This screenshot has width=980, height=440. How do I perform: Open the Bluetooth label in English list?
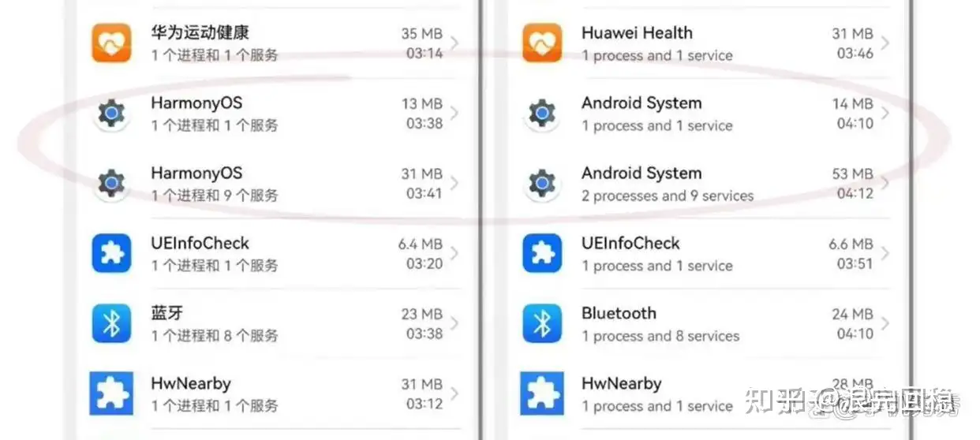click(x=619, y=313)
